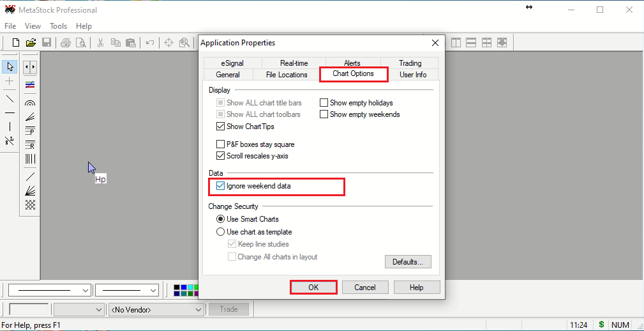Open the <No Vendor> dropdown
Viewport: 644px width, 331px height.
(156, 310)
